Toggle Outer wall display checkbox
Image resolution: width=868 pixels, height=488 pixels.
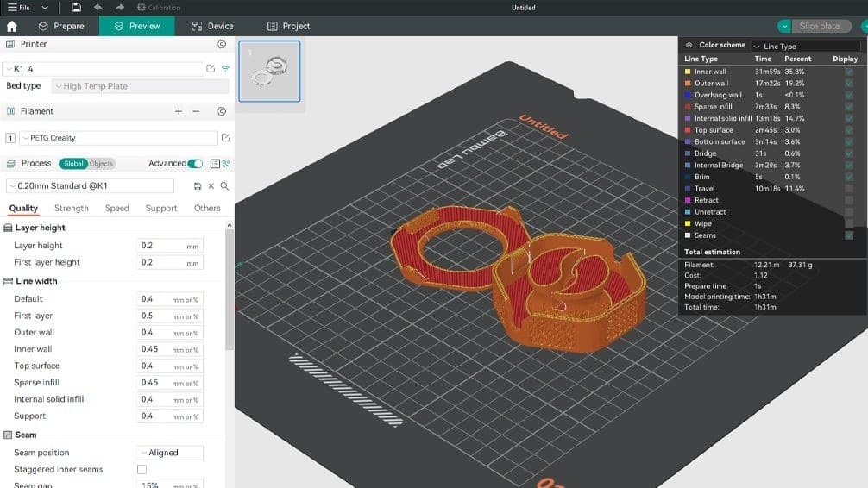pos(849,83)
